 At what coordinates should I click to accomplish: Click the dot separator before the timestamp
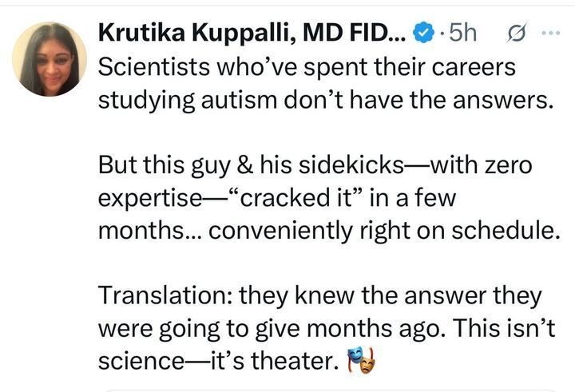(442, 32)
